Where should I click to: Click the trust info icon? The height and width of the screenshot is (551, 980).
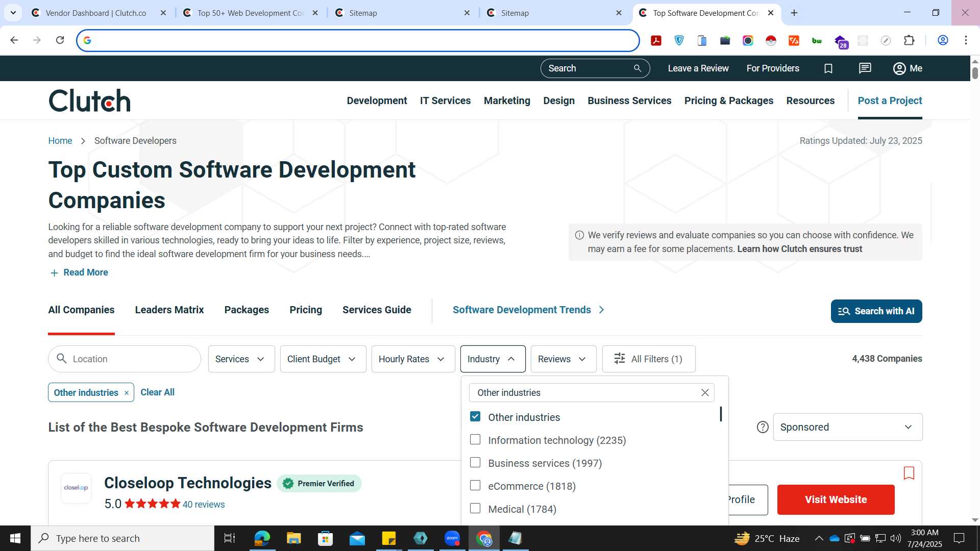click(x=579, y=235)
